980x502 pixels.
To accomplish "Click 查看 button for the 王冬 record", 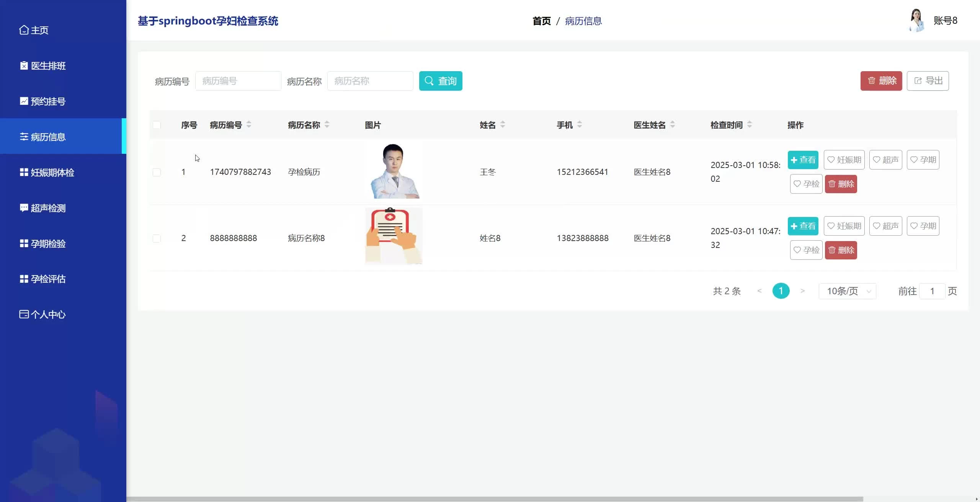I will 803,160.
